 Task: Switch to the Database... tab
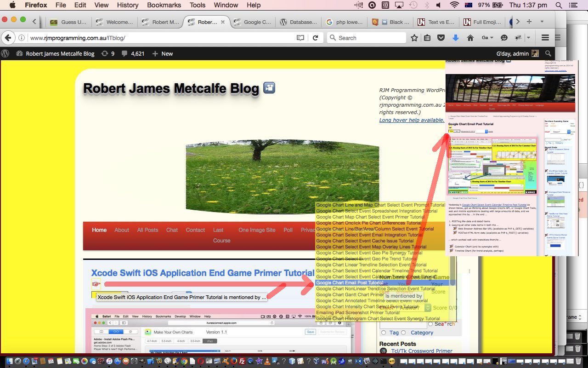pyautogui.click(x=298, y=22)
